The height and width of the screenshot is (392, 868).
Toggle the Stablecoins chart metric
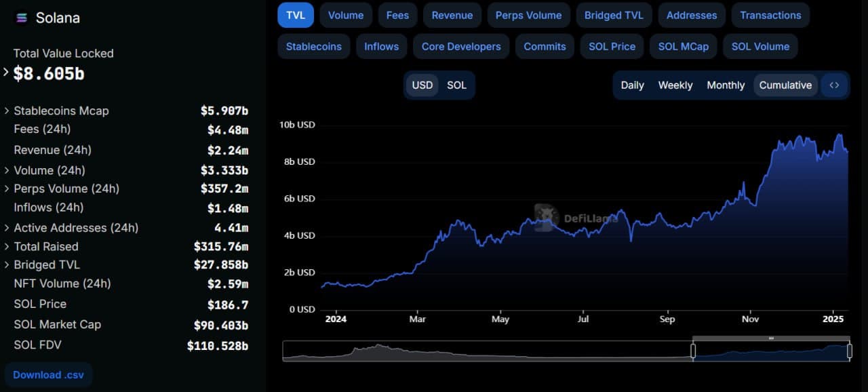(x=313, y=46)
